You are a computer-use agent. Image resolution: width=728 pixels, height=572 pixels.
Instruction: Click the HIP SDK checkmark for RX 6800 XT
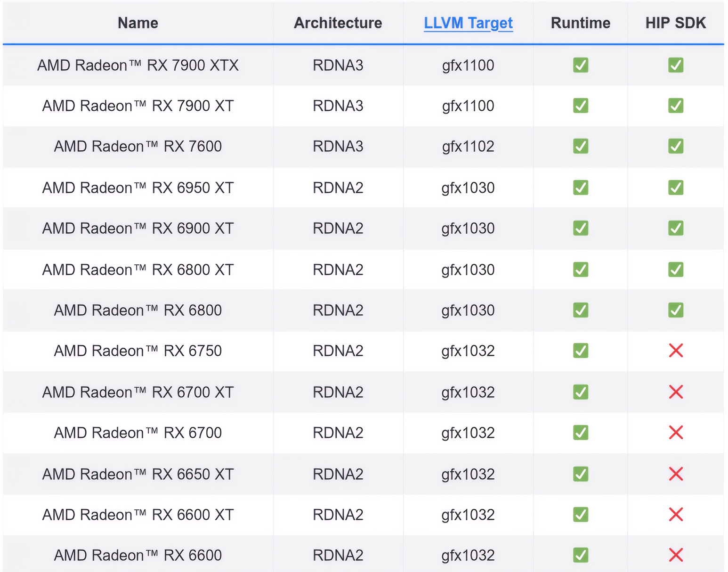[676, 270]
